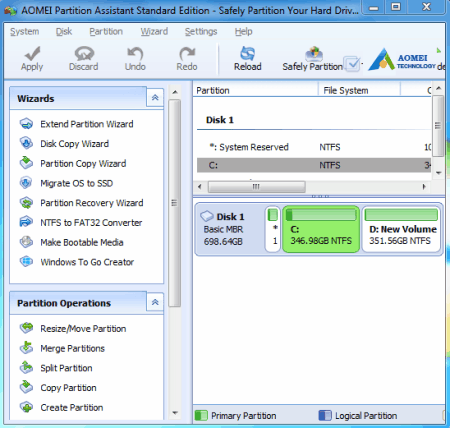Viewport: 450px width, 428px height.
Task: Toggle the checkbox next to Safely Partition
Action: (352, 64)
